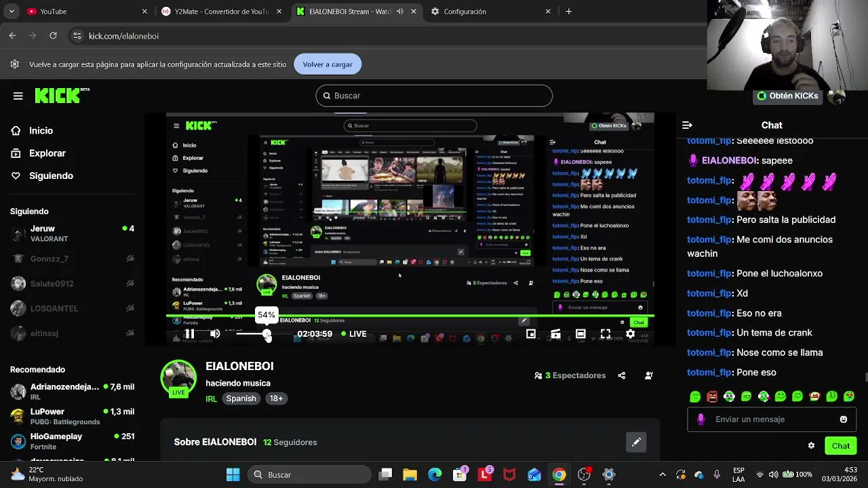This screenshot has width=868, height=488.
Task: Switch to Y2Mate Convertidor tab
Action: pyautogui.click(x=222, y=12)
